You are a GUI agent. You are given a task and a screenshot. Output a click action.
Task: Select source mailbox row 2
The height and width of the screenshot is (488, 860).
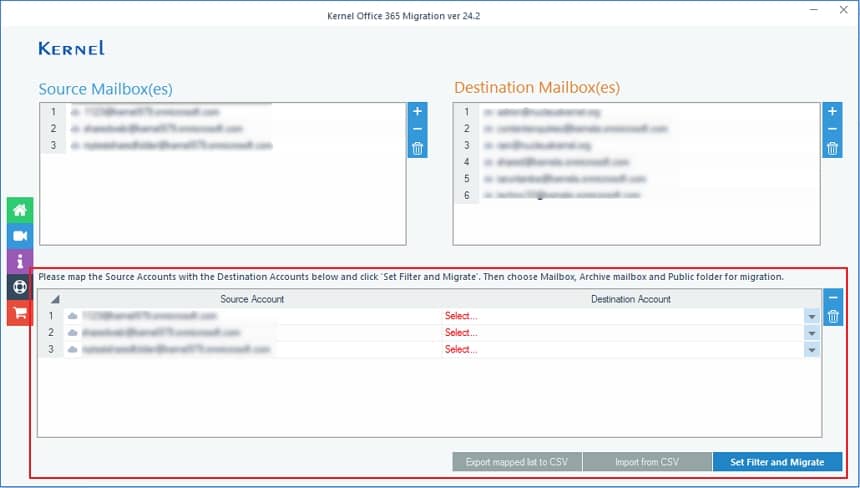223,128
